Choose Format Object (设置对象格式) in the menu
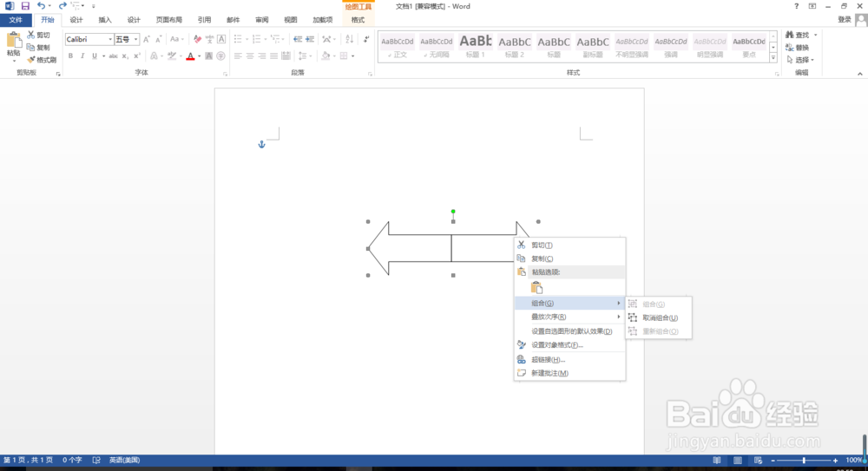The image size is (868, 471). pos(569,345)
